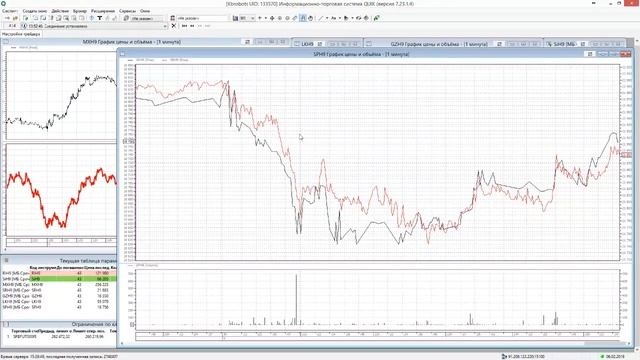640x360 pixels.
Task: Click the X disconnect icon beside connection box
Action: [x=173, y=26]
